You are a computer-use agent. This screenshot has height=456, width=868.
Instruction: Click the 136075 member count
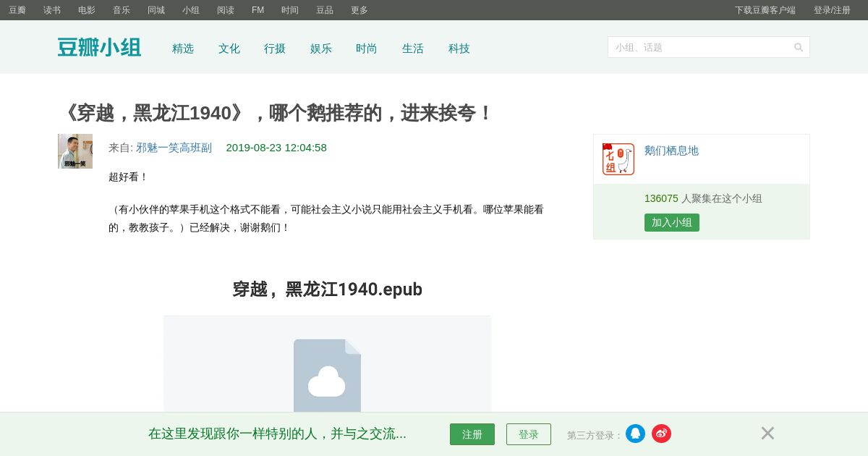coord(661,198)
